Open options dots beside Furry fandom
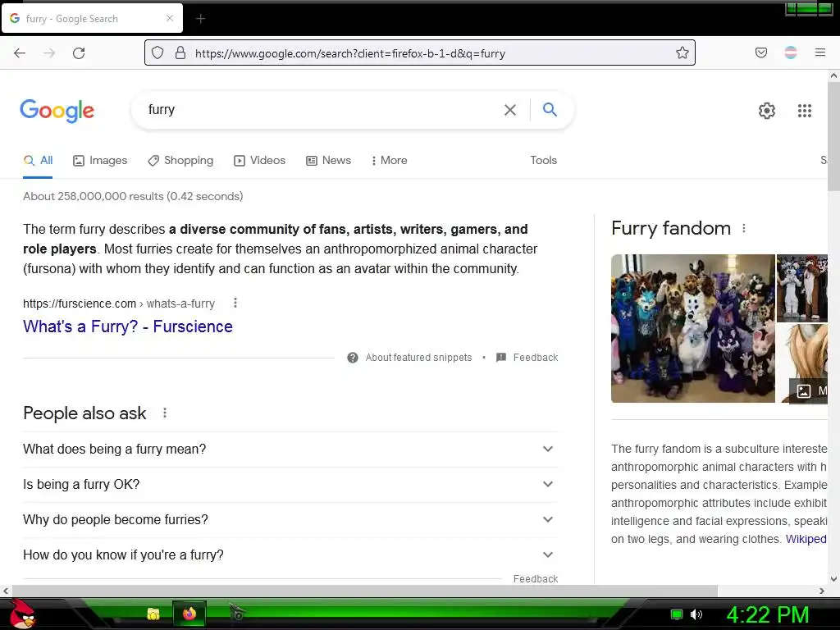This screenshot has width=840, height=630. pyautogui.click(x=743, y=228)
